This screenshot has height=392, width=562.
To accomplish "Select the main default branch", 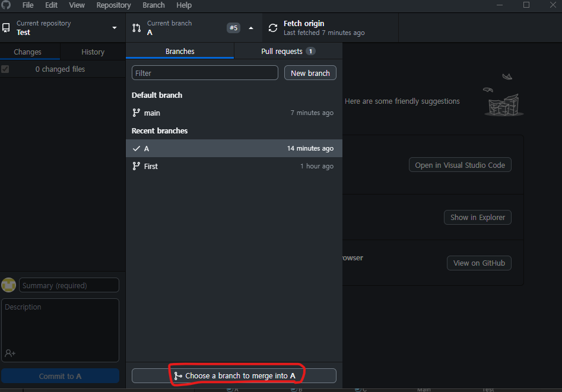I will tap(234, 113).
